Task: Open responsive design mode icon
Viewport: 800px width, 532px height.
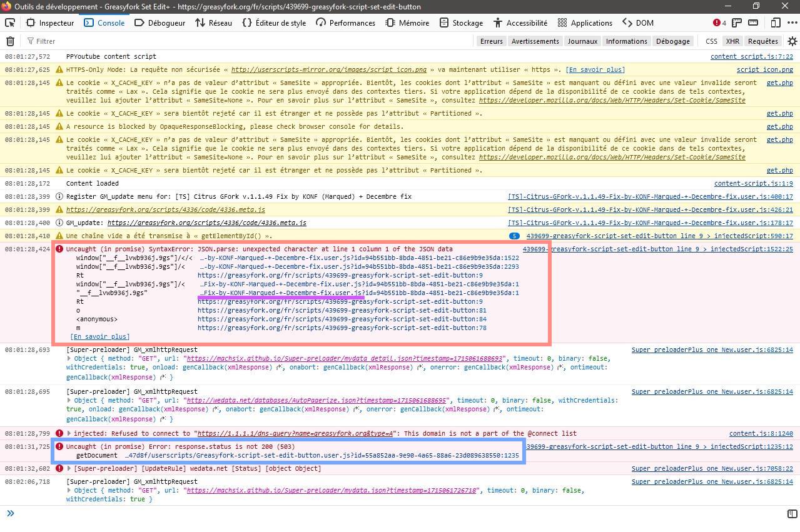Action: pos(776,23)
